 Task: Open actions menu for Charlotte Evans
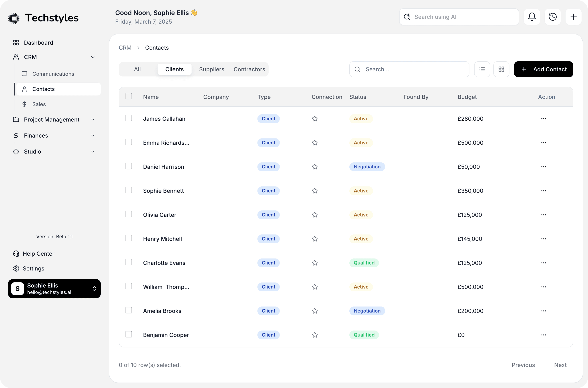(543, 263)
